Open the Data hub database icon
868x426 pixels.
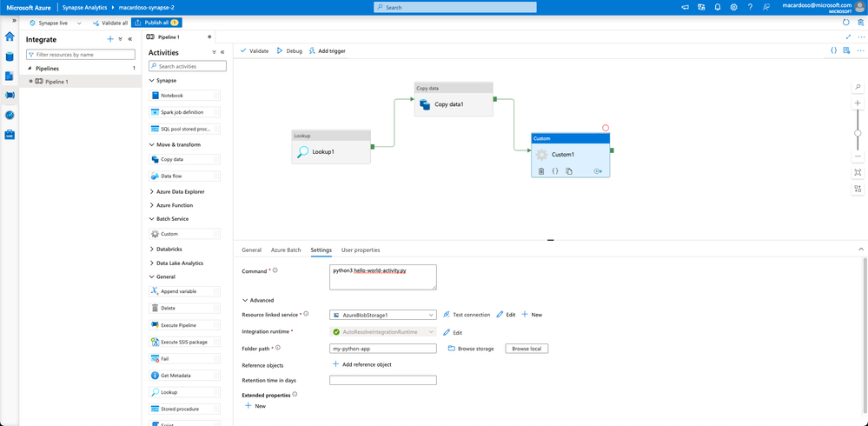click(x=10, y=57)
